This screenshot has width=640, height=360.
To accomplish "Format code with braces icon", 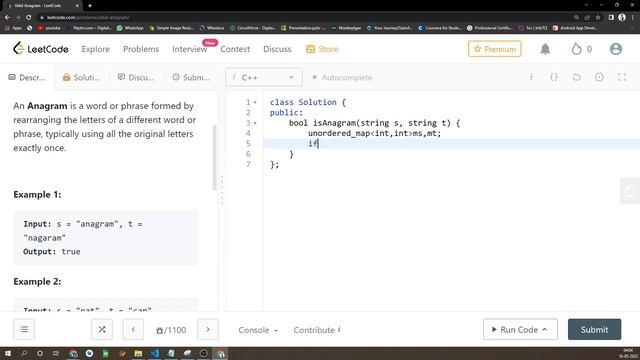I will click(x=554, y=77).
